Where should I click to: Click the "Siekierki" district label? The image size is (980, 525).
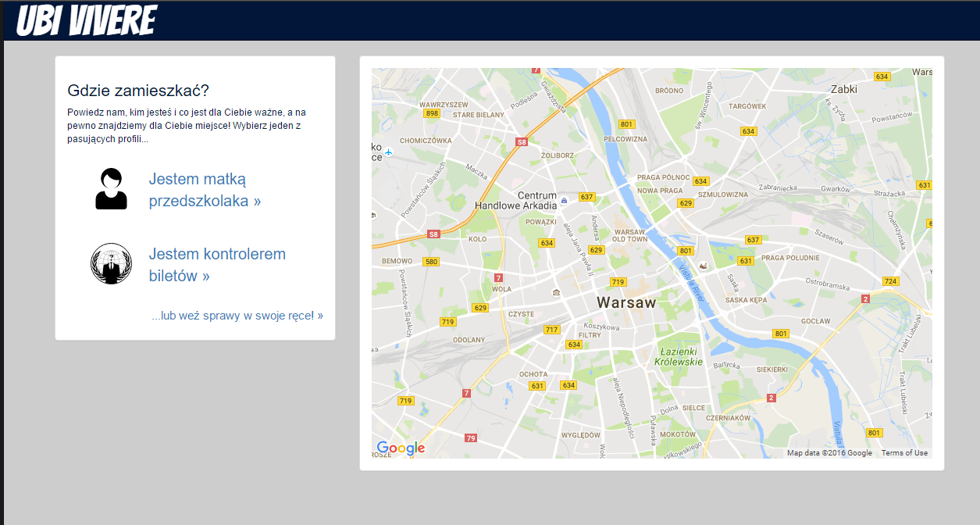pyautogui.click(x=772, y=370)
